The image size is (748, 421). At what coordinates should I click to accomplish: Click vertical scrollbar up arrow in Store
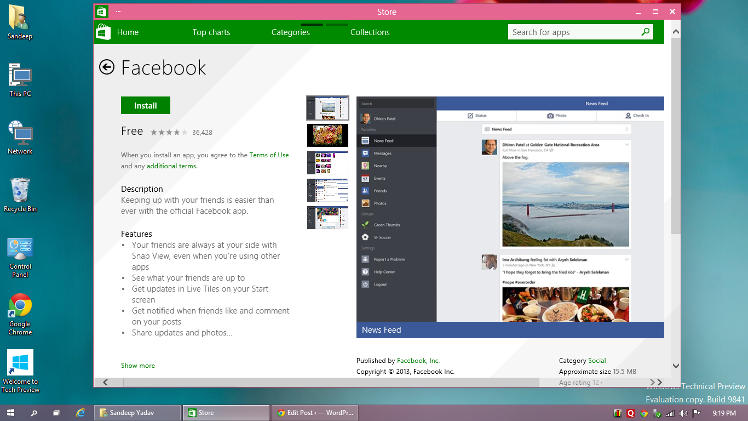click(675, 31)
